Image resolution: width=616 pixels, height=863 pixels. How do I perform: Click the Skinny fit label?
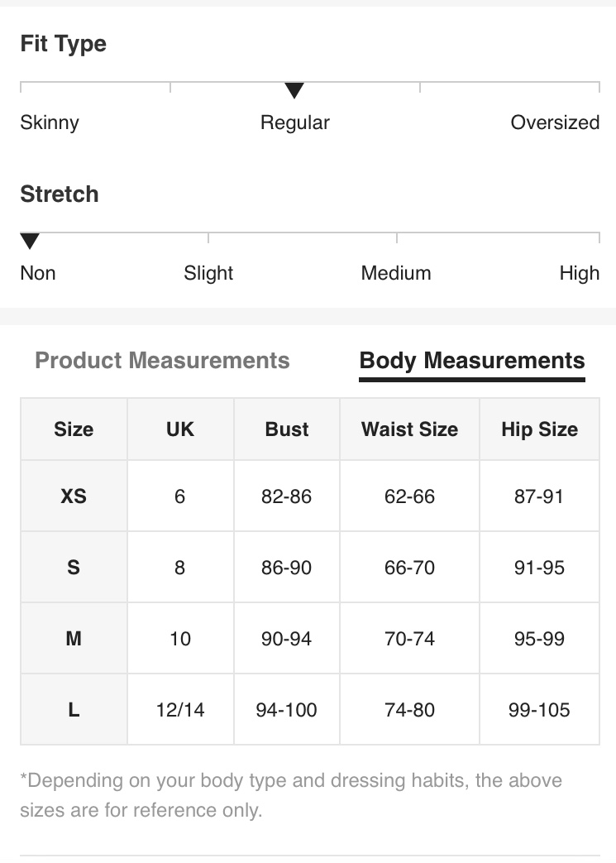[50, 122]
